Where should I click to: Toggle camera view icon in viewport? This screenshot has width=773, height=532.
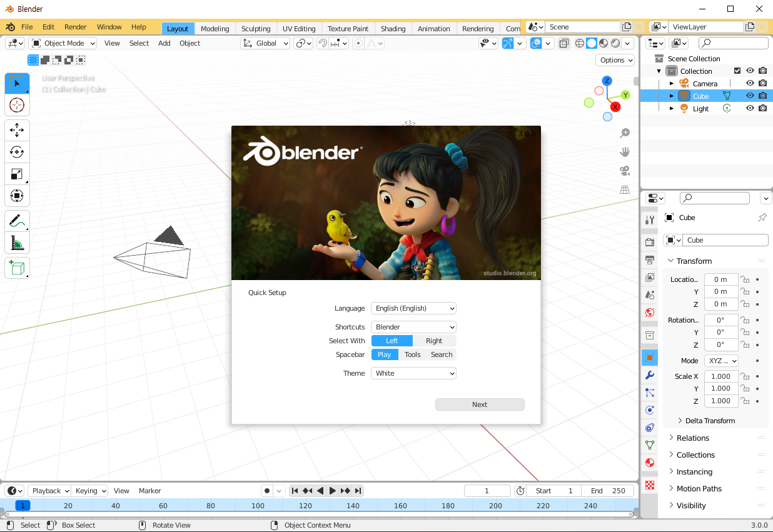click(x=624, y=171)
